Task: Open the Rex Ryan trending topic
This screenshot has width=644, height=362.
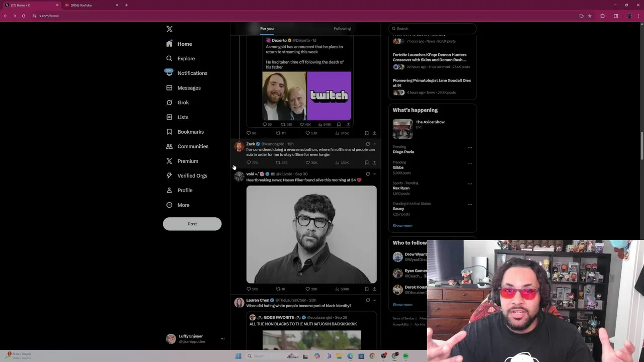Action: click(401, 188)
